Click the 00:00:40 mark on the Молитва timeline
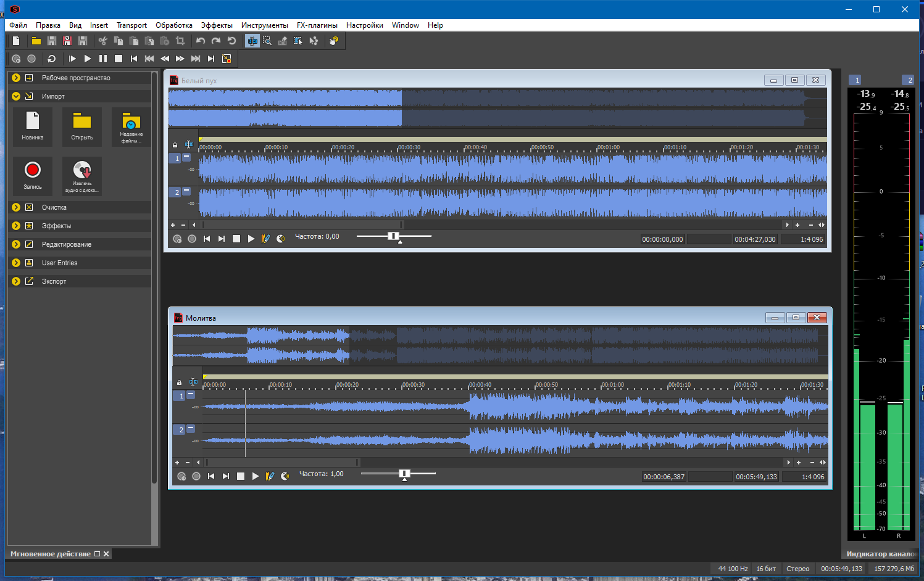Image resolution: width=924 pixels, height=581 pixels. pos(480,385)
